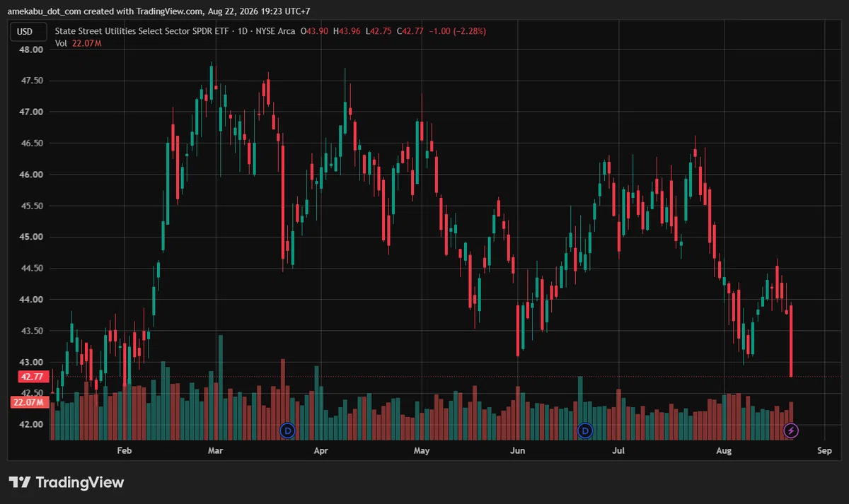Click the red 42.77 price label

(33, 377)
